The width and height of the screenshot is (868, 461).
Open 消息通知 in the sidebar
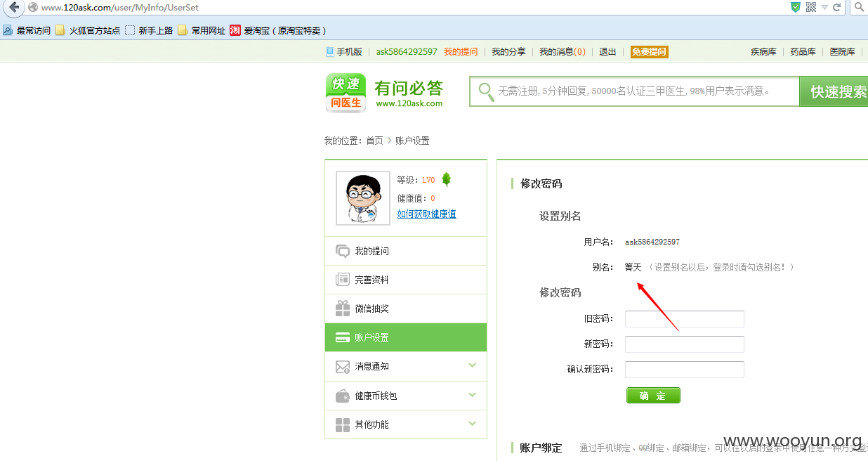click(406, 366)
